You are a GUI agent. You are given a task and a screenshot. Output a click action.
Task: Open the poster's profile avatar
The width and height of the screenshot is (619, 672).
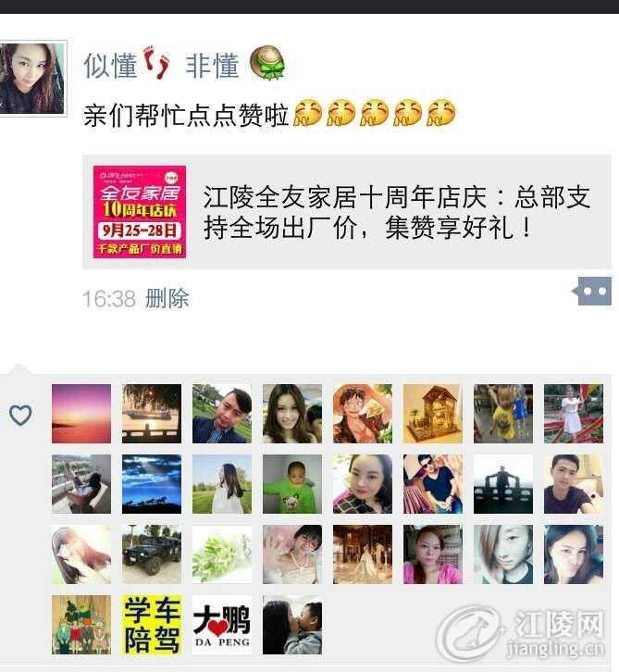coord(32,79)
